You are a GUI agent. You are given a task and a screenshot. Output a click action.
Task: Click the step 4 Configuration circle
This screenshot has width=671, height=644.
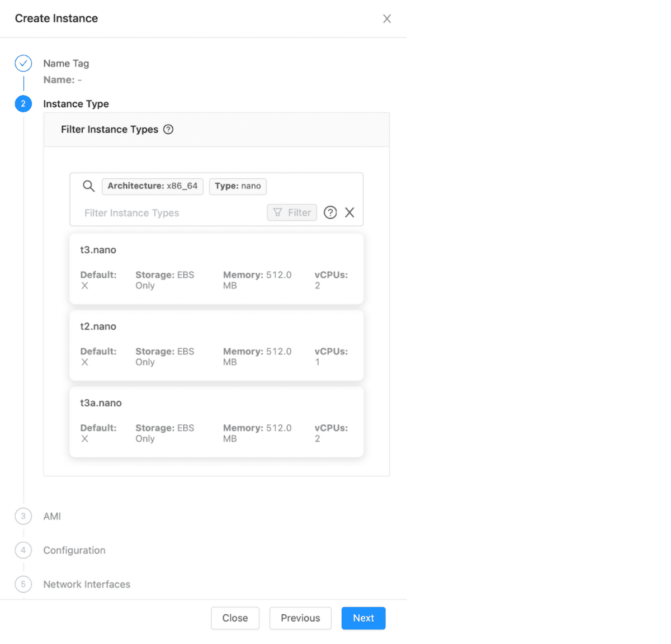(23, 551)
